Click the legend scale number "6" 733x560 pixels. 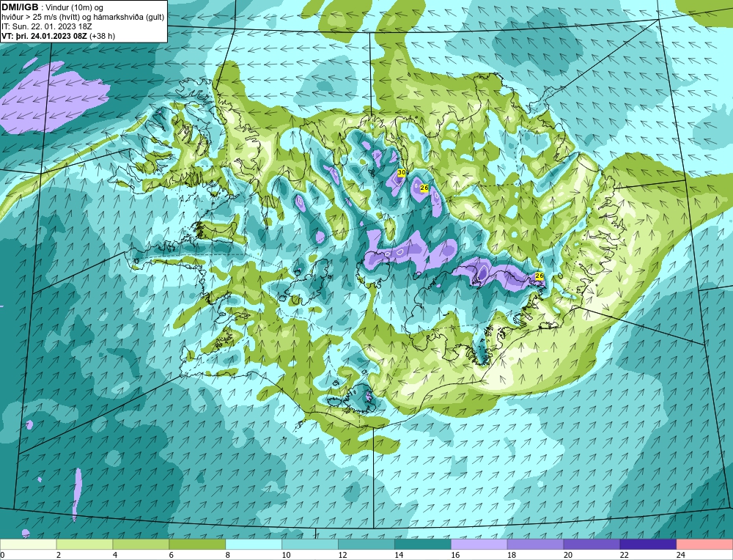coord(171,555)
